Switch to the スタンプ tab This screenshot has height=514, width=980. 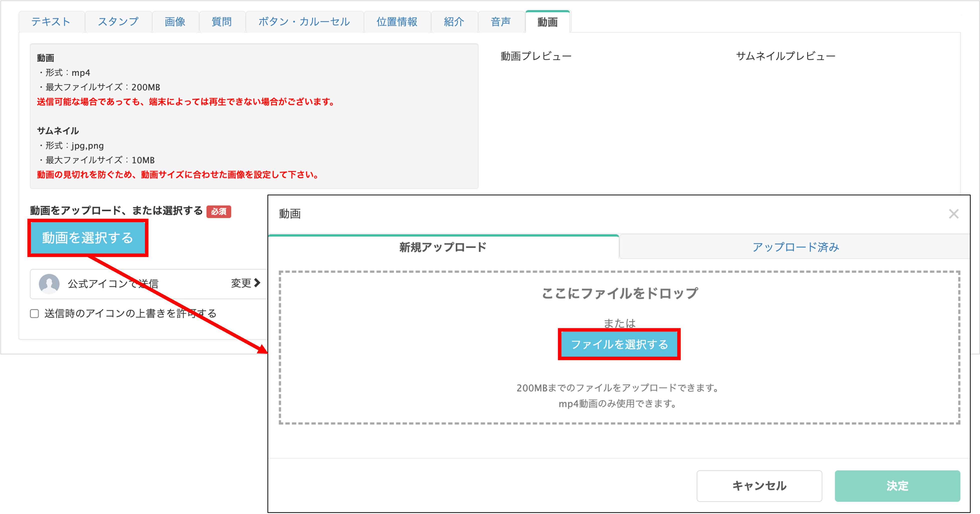(118, 22)
